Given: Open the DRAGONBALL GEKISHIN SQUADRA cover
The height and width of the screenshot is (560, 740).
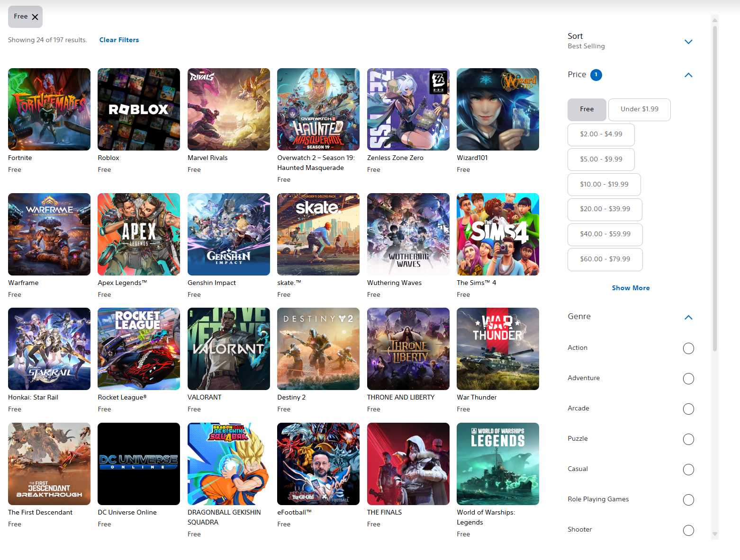Looking at the screenshot, I should pyautogui.click(x=229, y=464).
